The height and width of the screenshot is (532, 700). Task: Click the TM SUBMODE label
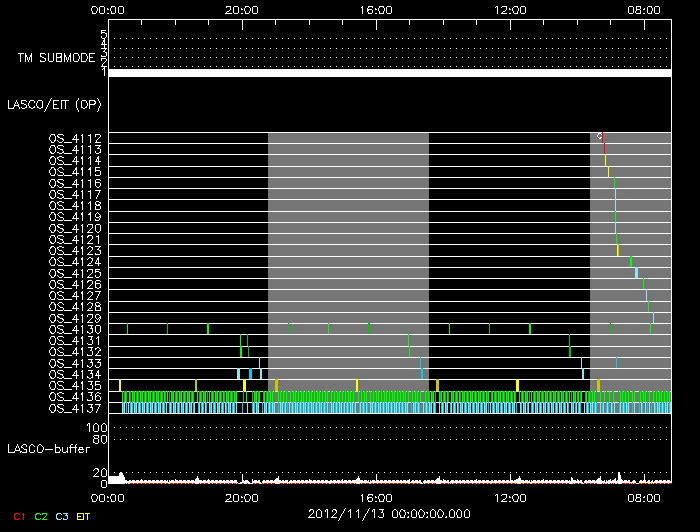point(56,57)
